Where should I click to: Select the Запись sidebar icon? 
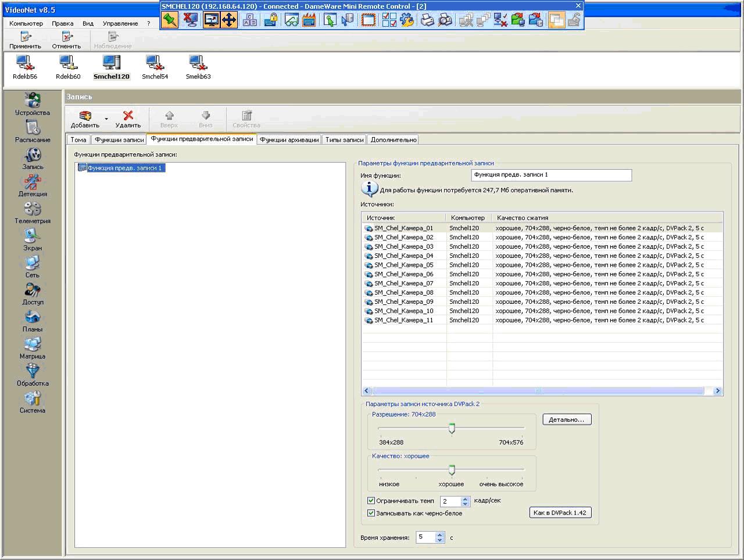coord(33,159)
